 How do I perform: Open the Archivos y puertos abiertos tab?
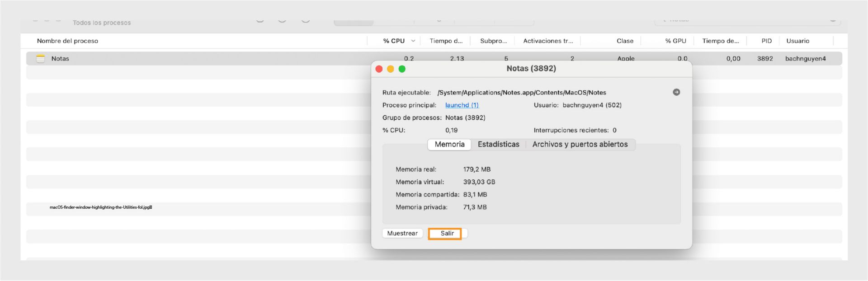[x=580, y=145]
